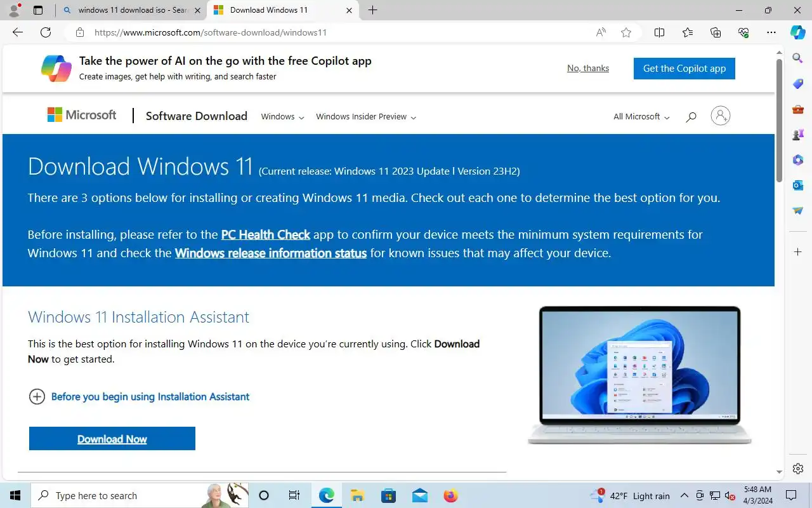Open Mail from the taskbar
This screenshot has width=812, height=508.
419,495
